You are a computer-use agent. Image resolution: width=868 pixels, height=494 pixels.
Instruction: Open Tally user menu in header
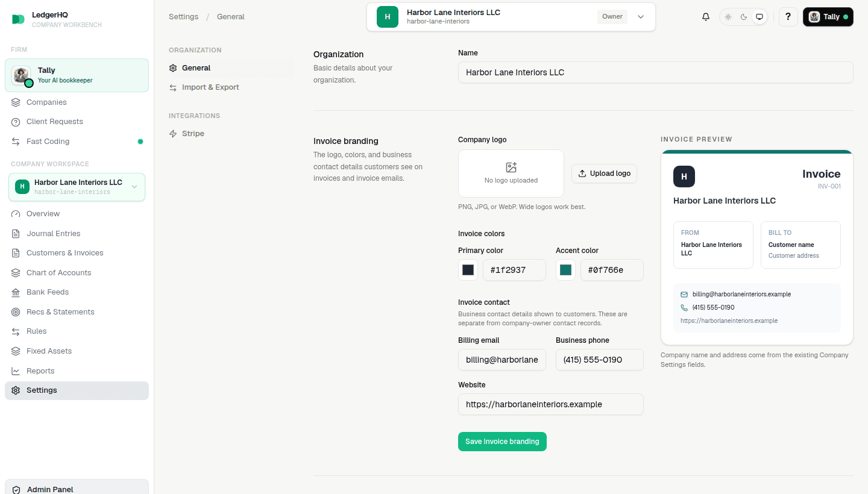click(x=828, y=17)
